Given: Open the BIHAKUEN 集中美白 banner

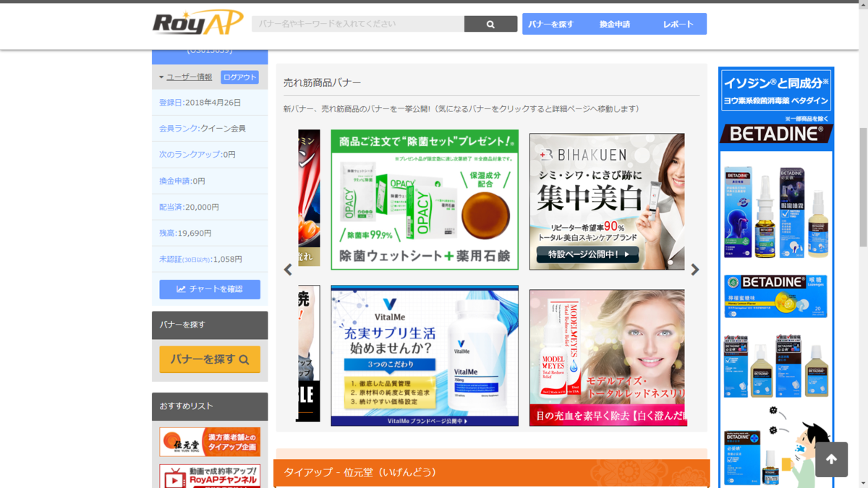Looking at the screenshot, I should (x=607, y=202).
